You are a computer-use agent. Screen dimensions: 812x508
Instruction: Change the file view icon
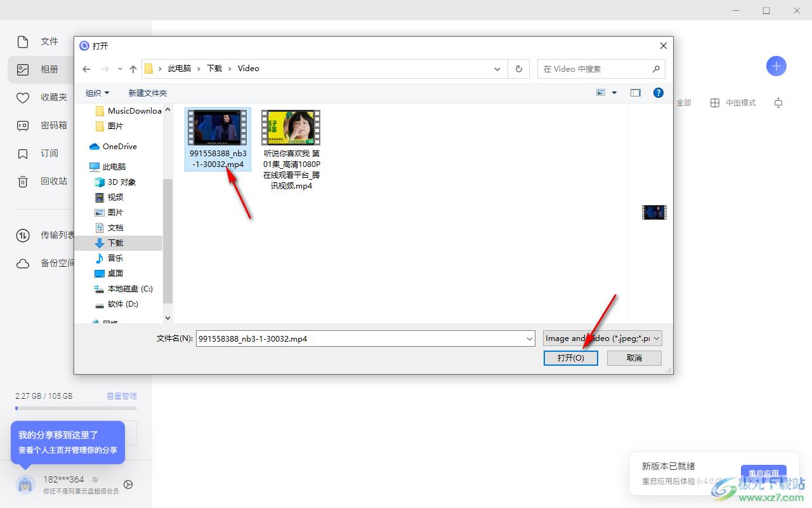coord(601,93)
